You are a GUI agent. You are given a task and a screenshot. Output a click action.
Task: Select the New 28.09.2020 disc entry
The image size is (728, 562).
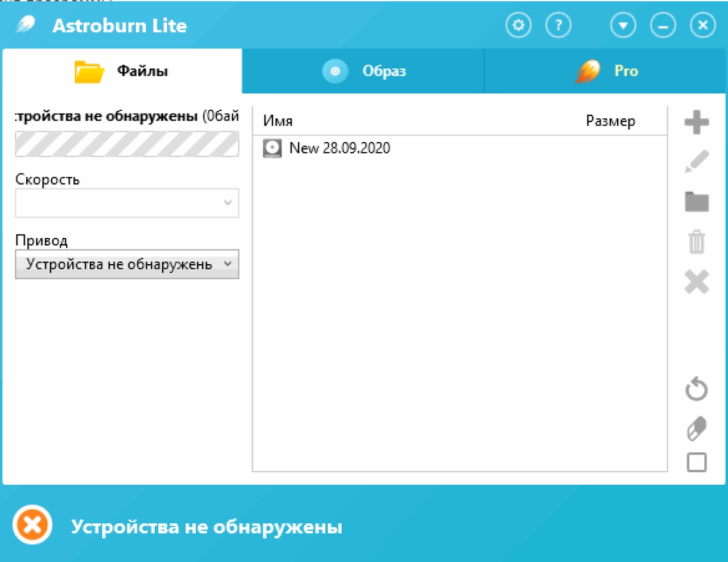coord(460,148)
